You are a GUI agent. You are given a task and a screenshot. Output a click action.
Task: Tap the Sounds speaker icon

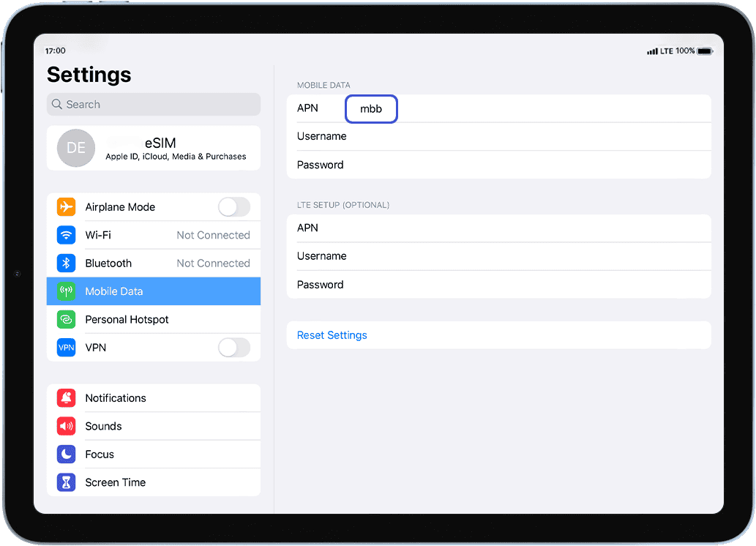(67, 426)
